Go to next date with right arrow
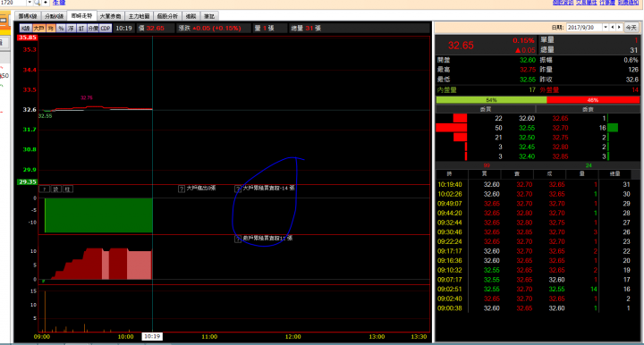Viewport: 644px width, 345px height. coord(619,28)
